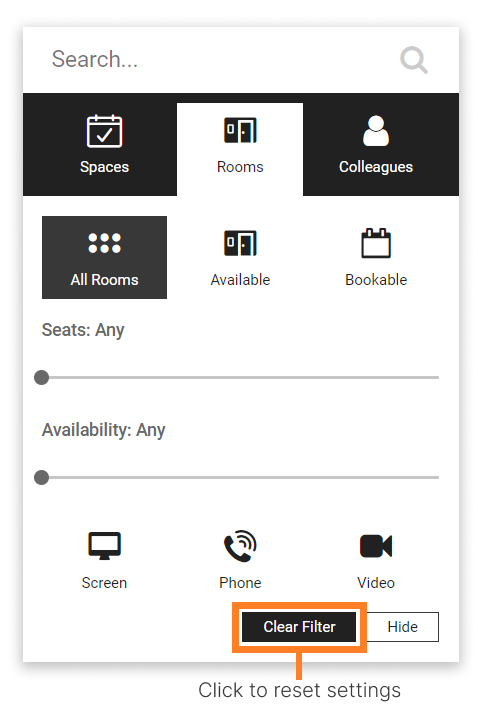
Task: Select the Rooms door icon
Action: (x=240, y=130)
